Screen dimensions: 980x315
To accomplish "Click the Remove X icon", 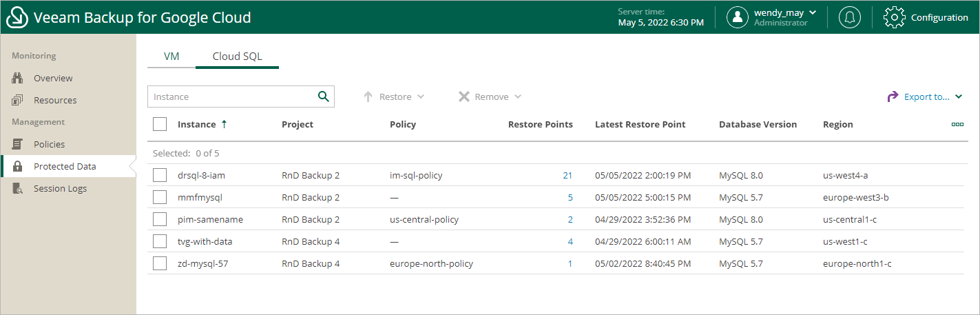I will (x=464, y=96).
